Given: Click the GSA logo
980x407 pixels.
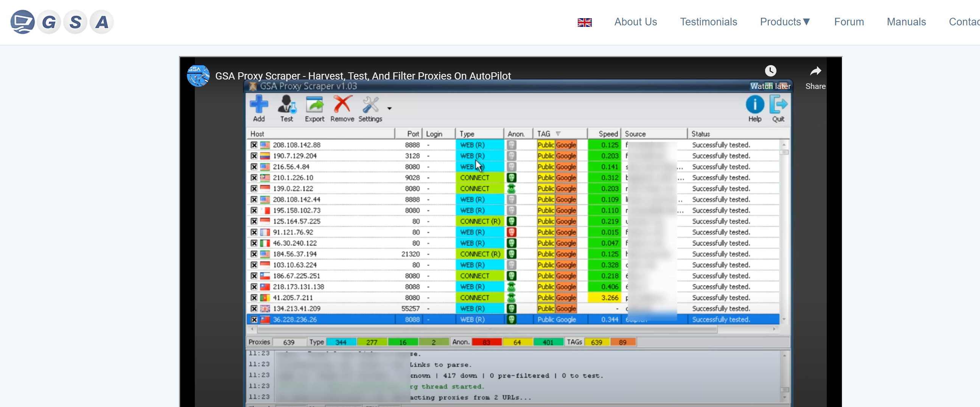Looking at the screenshot, I should point(62,22).
